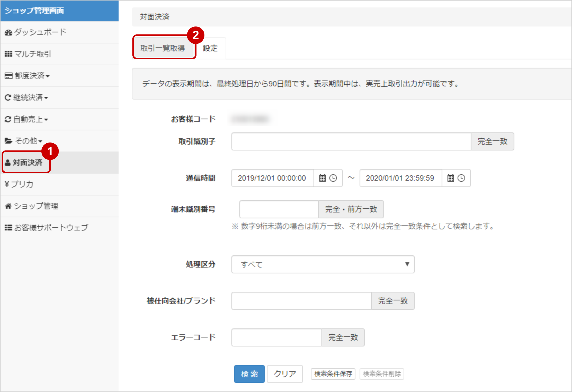Click the ※ 数字9桁未満 hint text

tap(363, 226)
